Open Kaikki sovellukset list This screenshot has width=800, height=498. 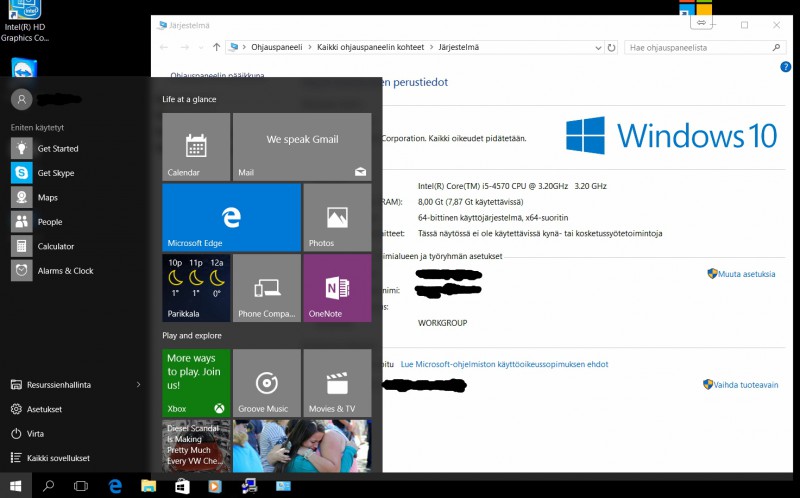[58, 458]
